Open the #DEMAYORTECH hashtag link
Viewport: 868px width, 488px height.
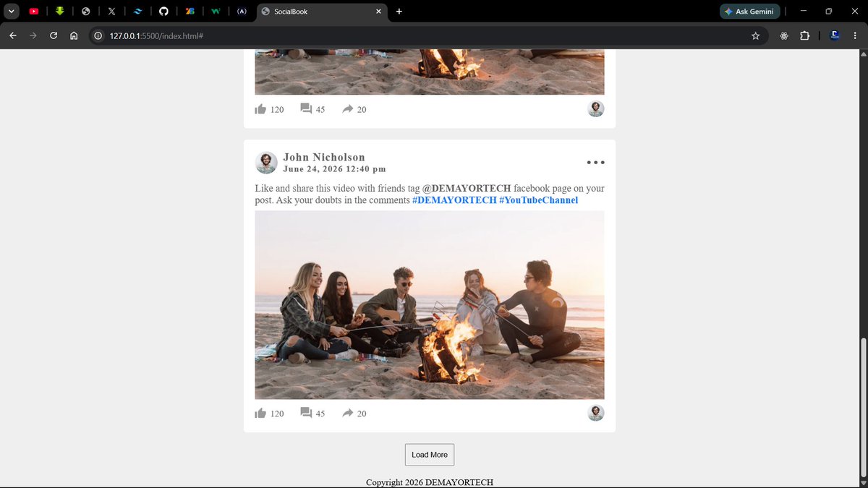click(x=454, y=200)
